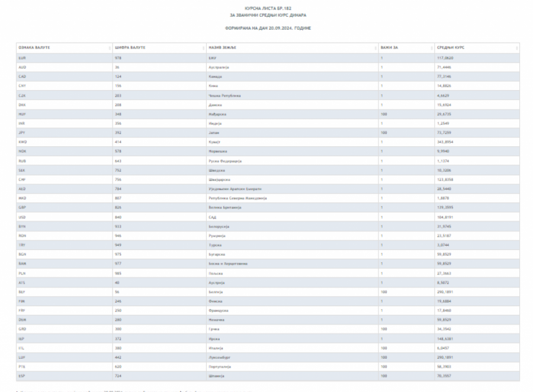
Task: Click the country name Република Северна Македонија
Action: click(x=236, y=199)
